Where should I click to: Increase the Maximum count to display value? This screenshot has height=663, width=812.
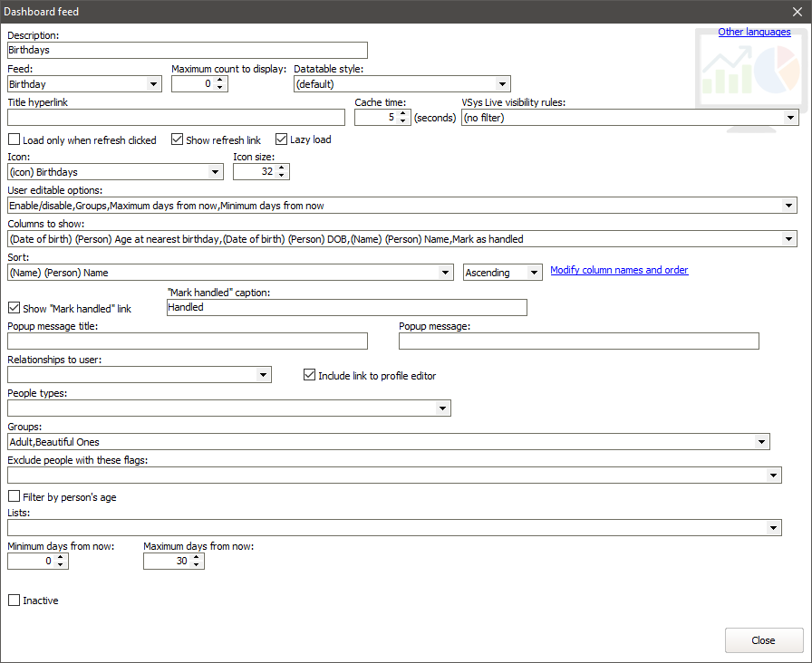coord(220,80)
